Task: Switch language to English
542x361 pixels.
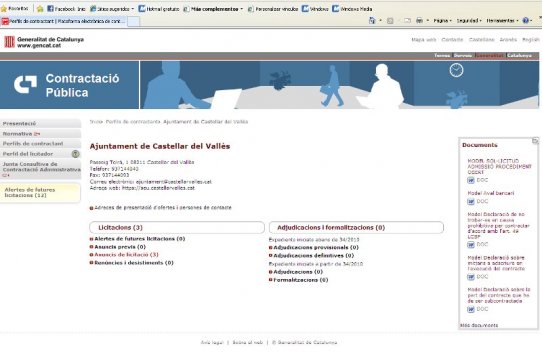Action: pyautogui.click(x=531, y=40)
